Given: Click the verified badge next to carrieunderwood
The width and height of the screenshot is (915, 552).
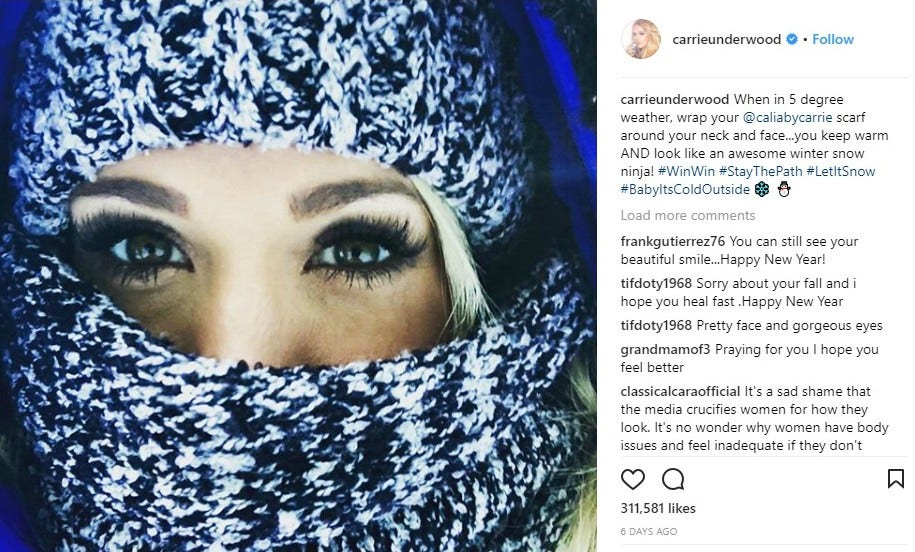Looking at the screenshot, I should pos(792,39).
